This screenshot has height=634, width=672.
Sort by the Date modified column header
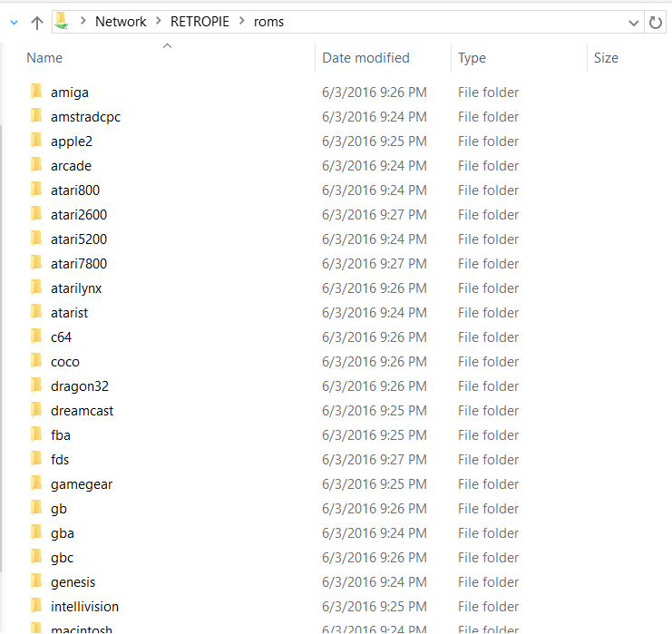click(x=366, y=58)
